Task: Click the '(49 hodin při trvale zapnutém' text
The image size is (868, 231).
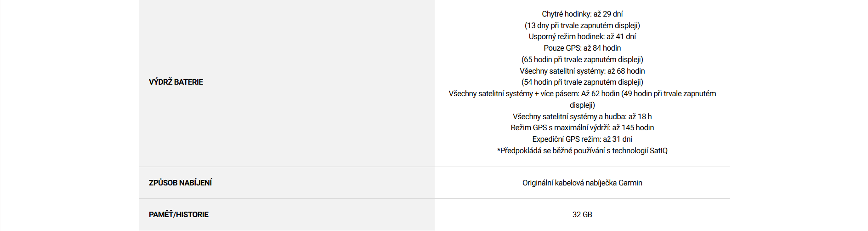Action: click(x=669, y=93)
